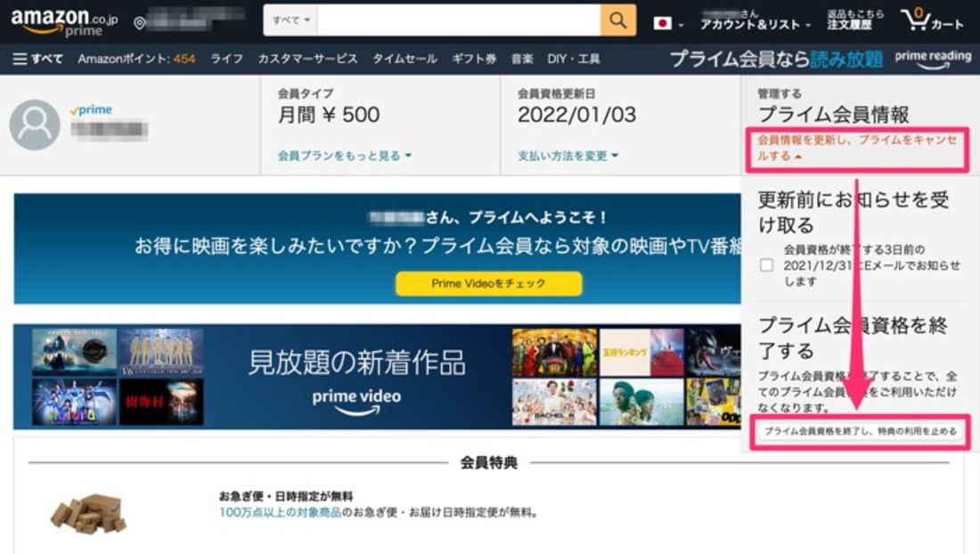The height and width of the screenshot is (554, 980).
Task: Open the 音楽 navigation item
Action: (522, 59)
